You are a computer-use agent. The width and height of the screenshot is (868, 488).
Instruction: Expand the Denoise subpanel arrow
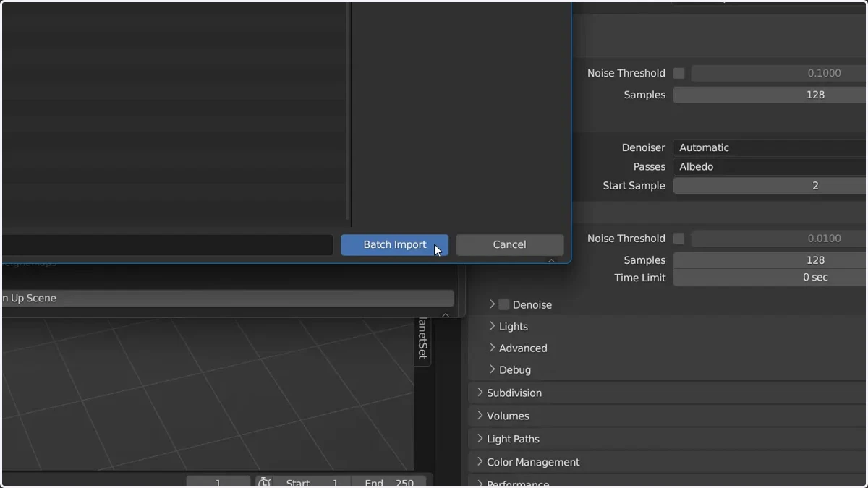[x=492, y=304]
